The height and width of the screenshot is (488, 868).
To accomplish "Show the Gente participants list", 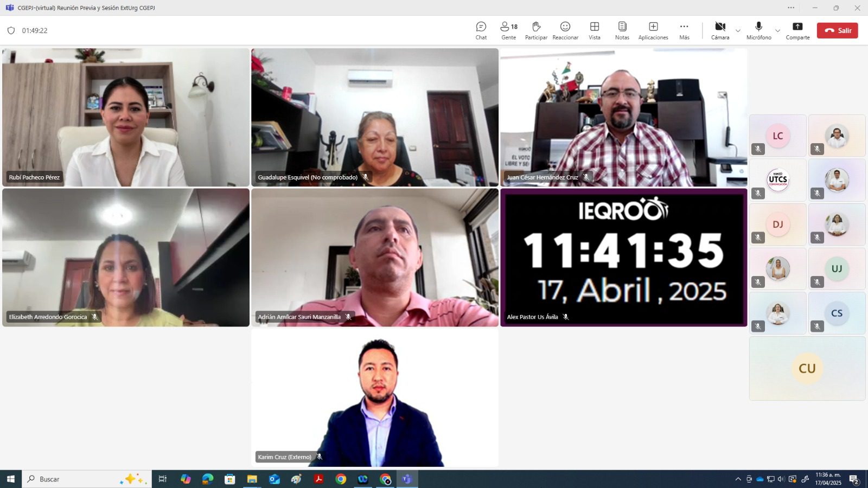I will [x=508, y=31].
